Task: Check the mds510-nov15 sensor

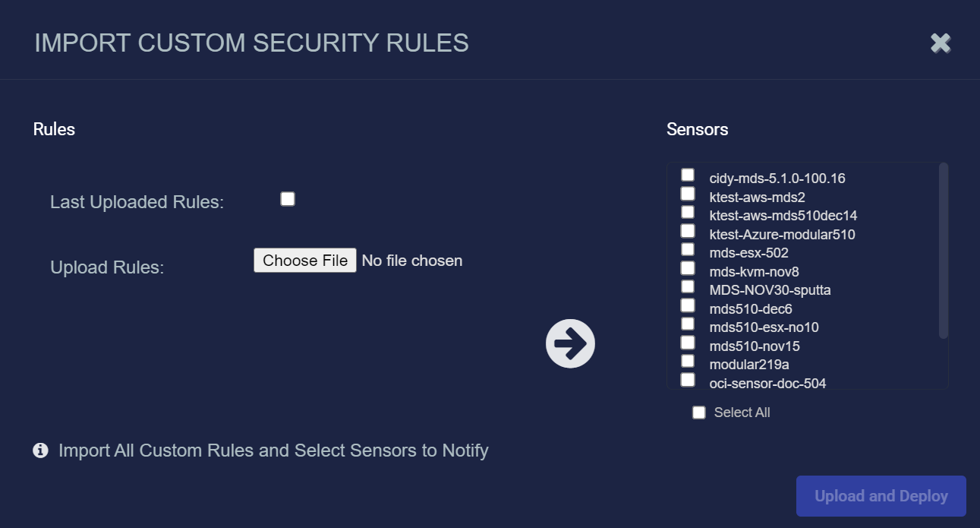Action: pos(688,342)
